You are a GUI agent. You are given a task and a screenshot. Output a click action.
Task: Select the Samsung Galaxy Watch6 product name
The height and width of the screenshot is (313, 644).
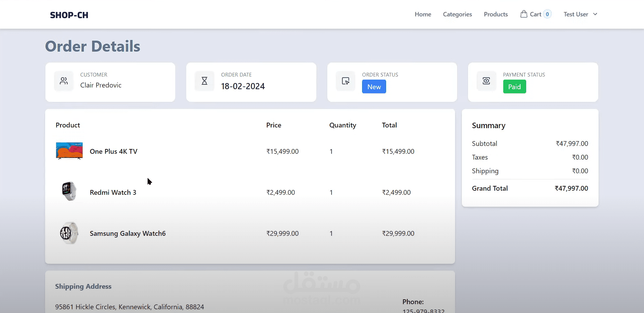tap(128, 233)
